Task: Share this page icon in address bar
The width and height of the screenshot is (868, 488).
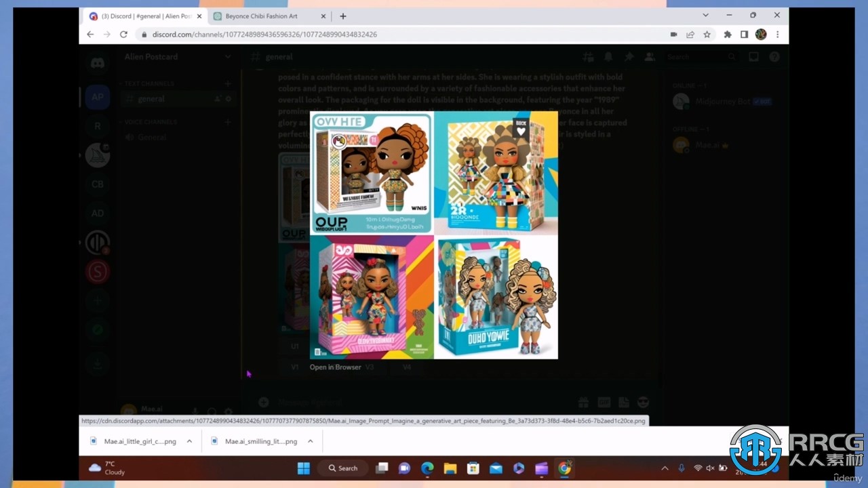Action: [690, 35]
